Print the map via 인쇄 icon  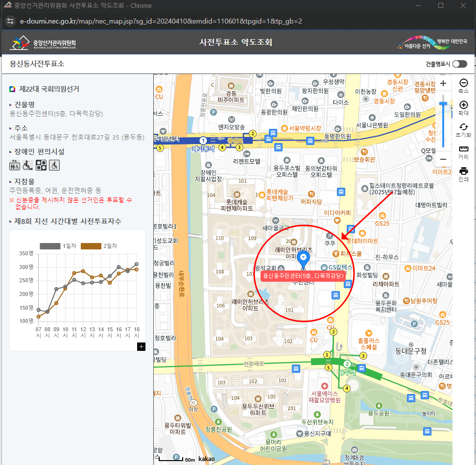(463, 171)
